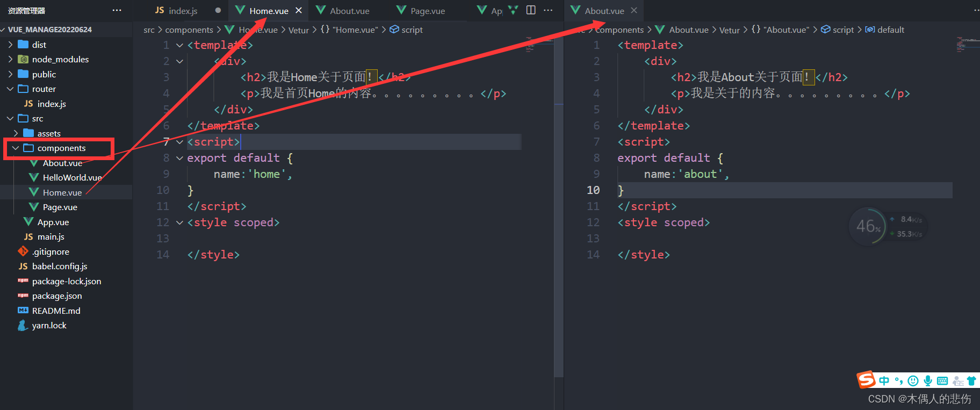
Task: Click default in the right editor breadcrumb
Action: [891, 30]
